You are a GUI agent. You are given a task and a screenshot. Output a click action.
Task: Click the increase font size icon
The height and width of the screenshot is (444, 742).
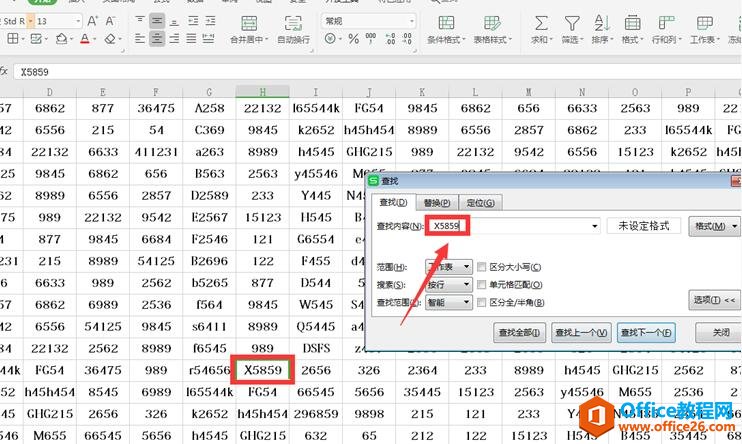92,20
